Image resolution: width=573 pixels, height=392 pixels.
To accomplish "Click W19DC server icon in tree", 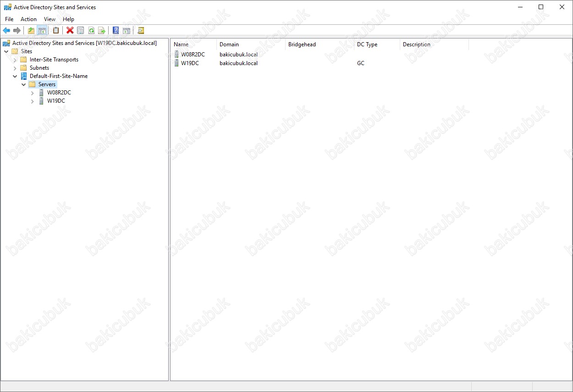I will 41,101.
